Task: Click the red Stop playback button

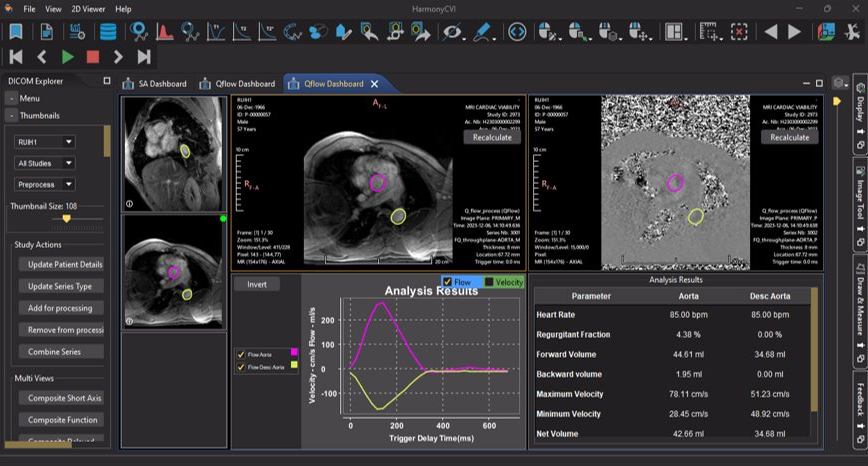Action: [x=93, y=57]
